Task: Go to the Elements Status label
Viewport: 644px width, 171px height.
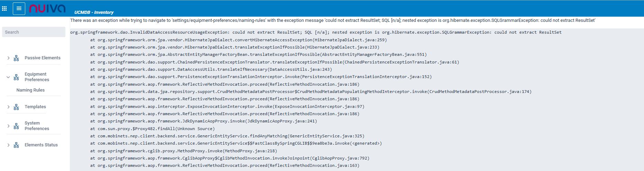Action: tap(41, 145)
